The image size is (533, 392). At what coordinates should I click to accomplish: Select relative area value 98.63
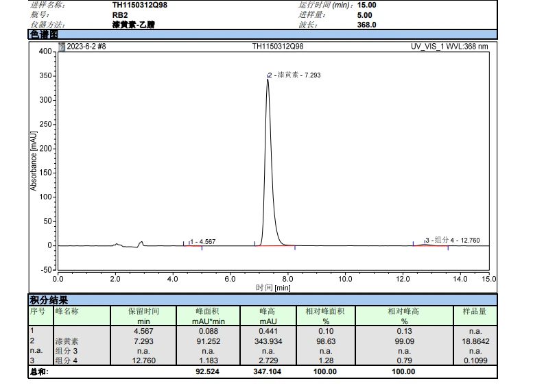pyautogui.click(x=326, y=341)
